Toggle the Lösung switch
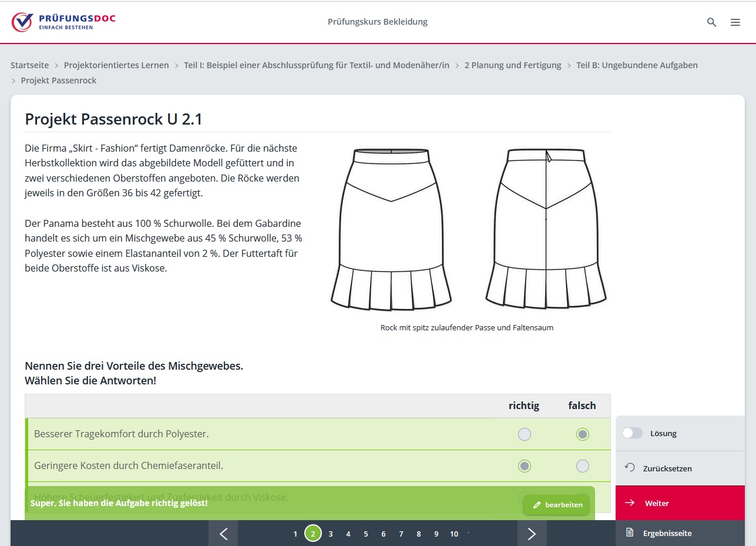Viewport: 756px width, 546px height. [633, 433]
